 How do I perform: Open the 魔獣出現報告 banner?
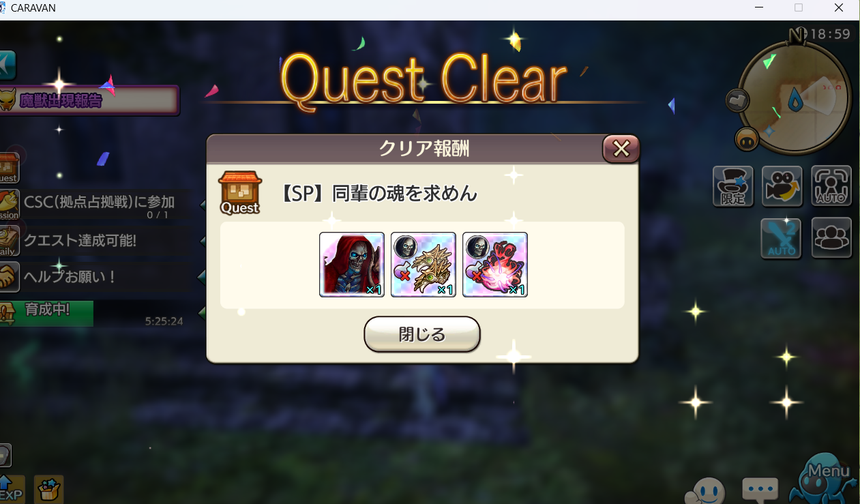(x=89, y=101)
